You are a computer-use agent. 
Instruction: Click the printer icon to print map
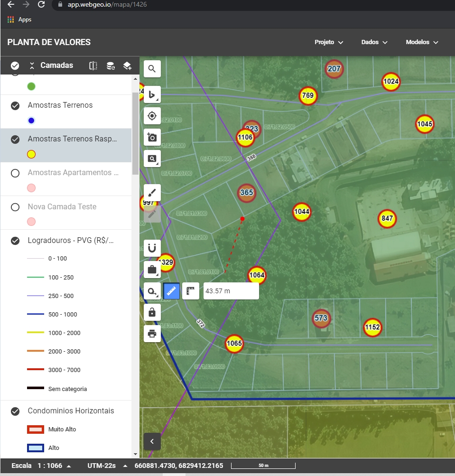[152, 334]
